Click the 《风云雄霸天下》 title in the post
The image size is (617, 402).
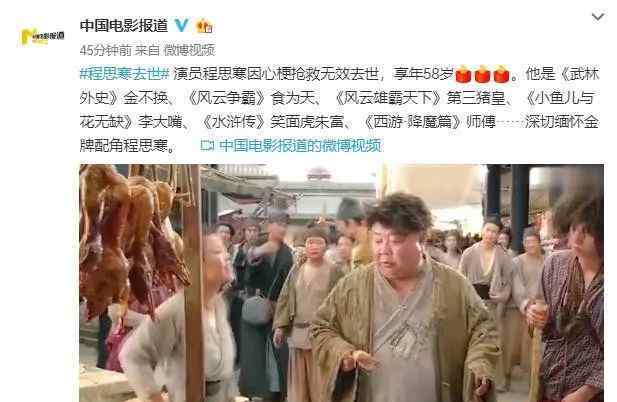click(388, 98)
